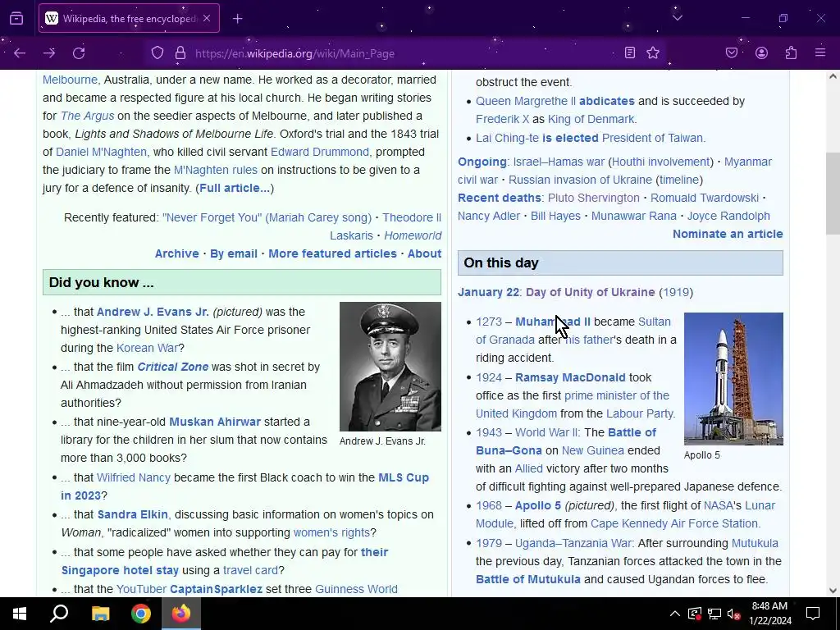
Task: Open M'Naghten rules link
Action: [216, 170]
